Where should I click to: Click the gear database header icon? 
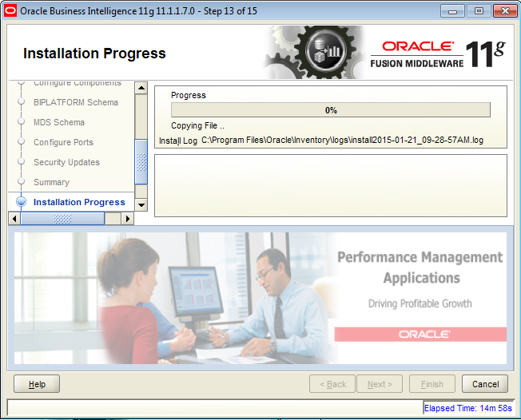[x=325, y=51]
